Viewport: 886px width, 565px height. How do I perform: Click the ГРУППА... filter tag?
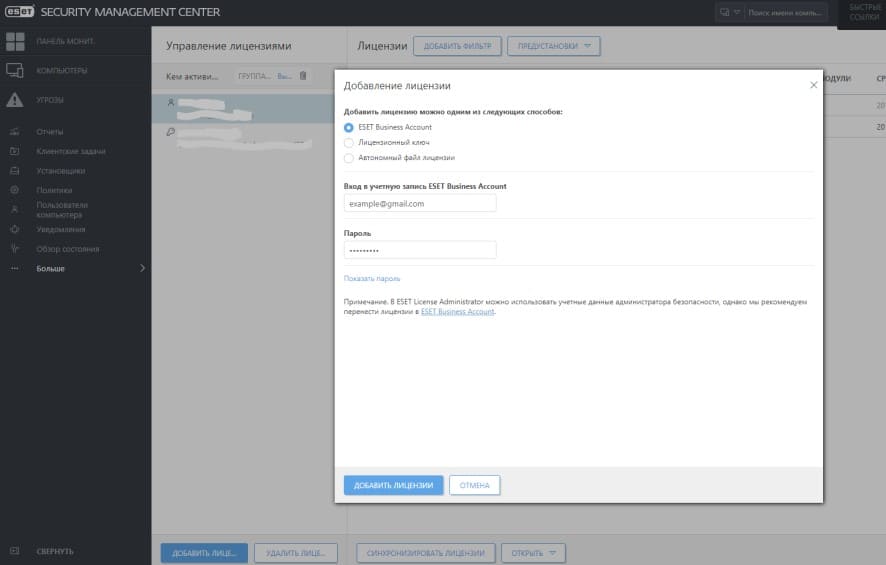[x=254, y=76]
